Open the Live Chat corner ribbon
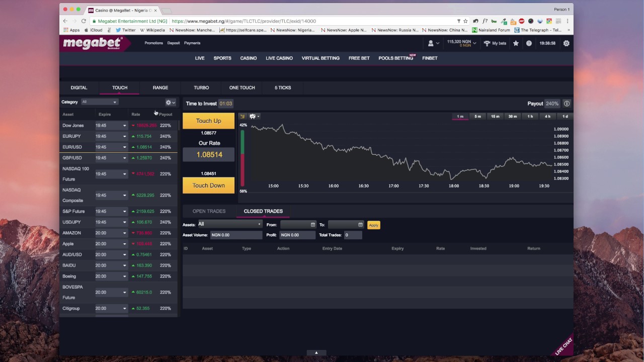This screenshot has height=362, width=644. click(563, 345)
